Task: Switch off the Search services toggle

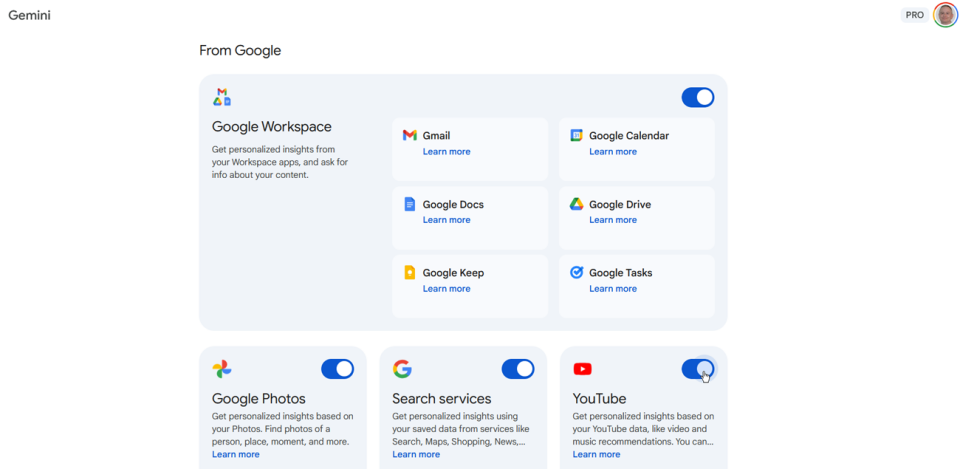Action: (518, 369)
